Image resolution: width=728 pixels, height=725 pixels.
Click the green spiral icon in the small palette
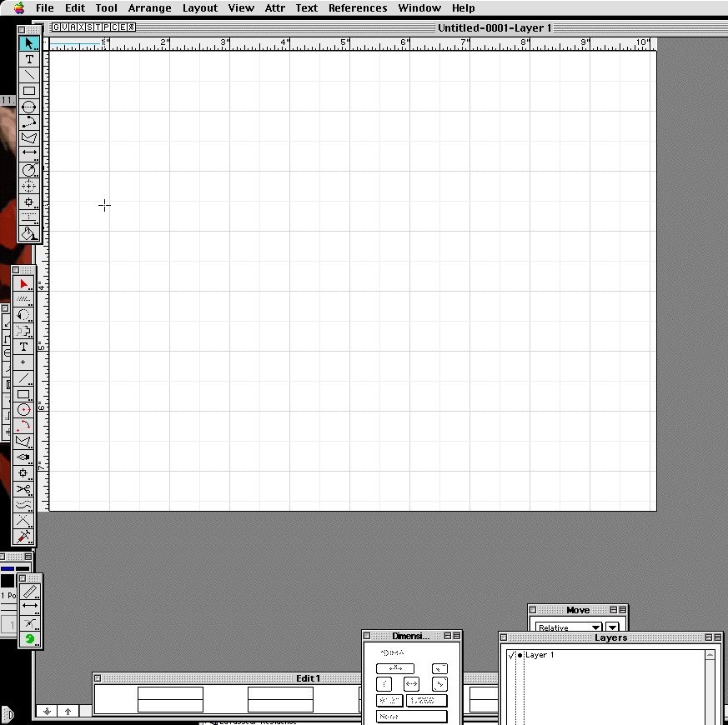(30, 639)
